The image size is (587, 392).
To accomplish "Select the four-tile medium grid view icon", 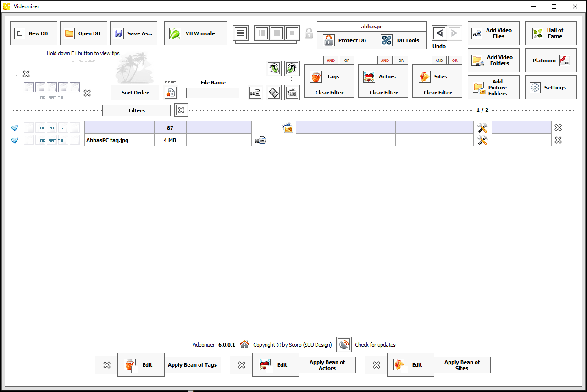I will coord(277,33).
